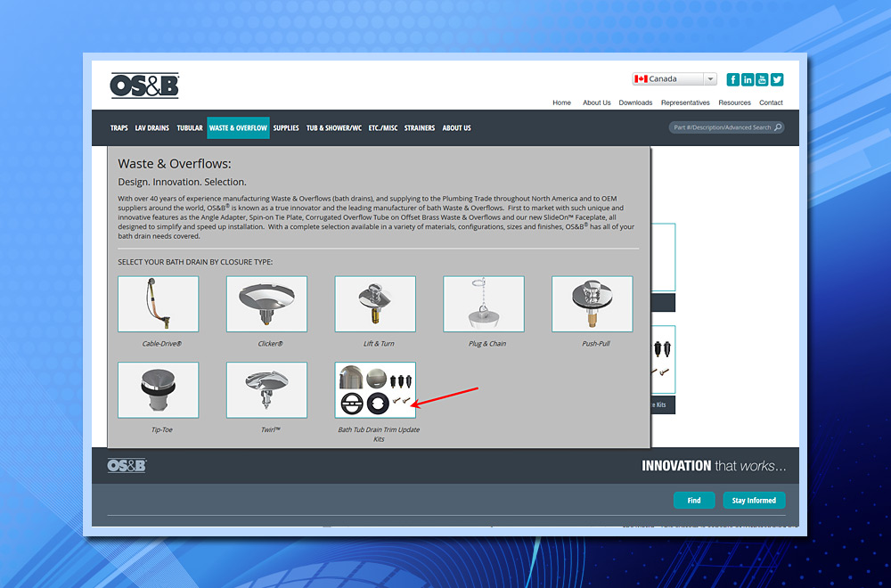Select the Cable-Drive drain thumbnail

click(159, 304)
